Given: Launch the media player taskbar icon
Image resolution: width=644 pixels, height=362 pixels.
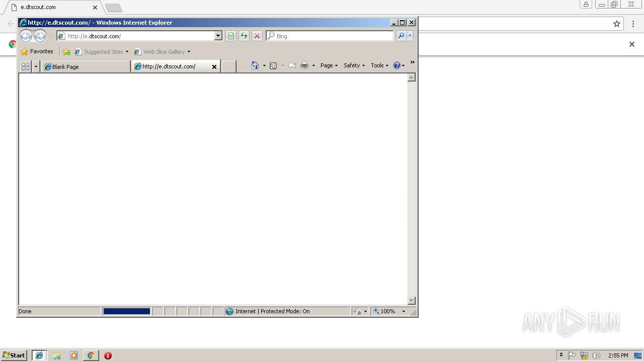Looking at the screenshot, I should point(74,355).
